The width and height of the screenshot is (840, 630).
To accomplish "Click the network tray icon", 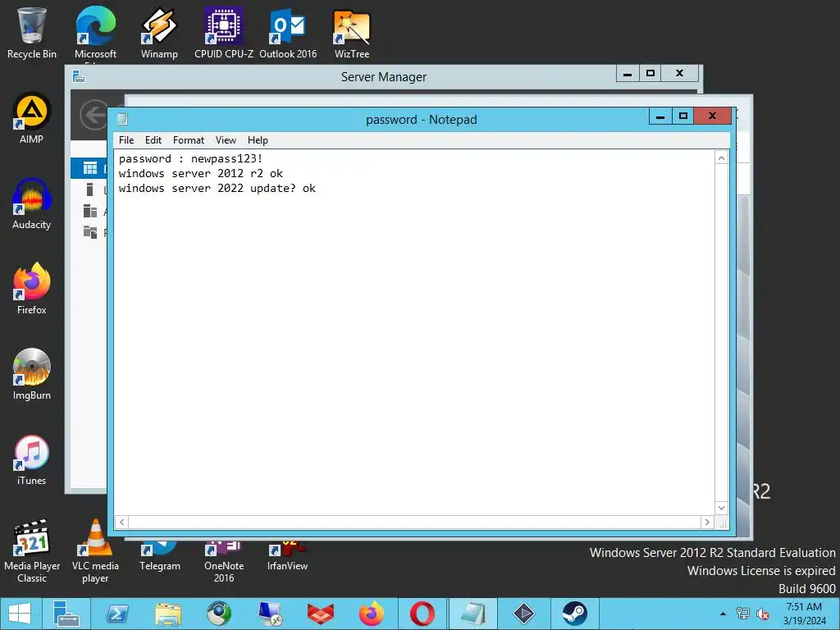I will (x=742, y=614).
